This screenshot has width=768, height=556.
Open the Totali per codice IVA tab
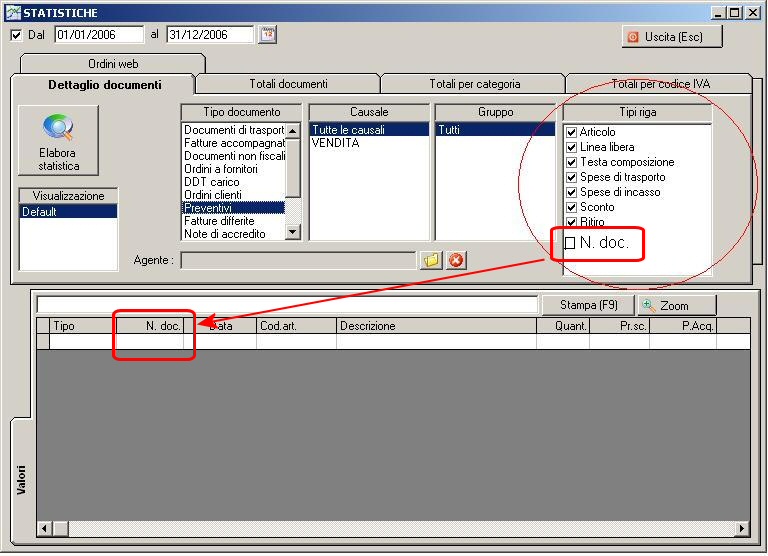660,84
